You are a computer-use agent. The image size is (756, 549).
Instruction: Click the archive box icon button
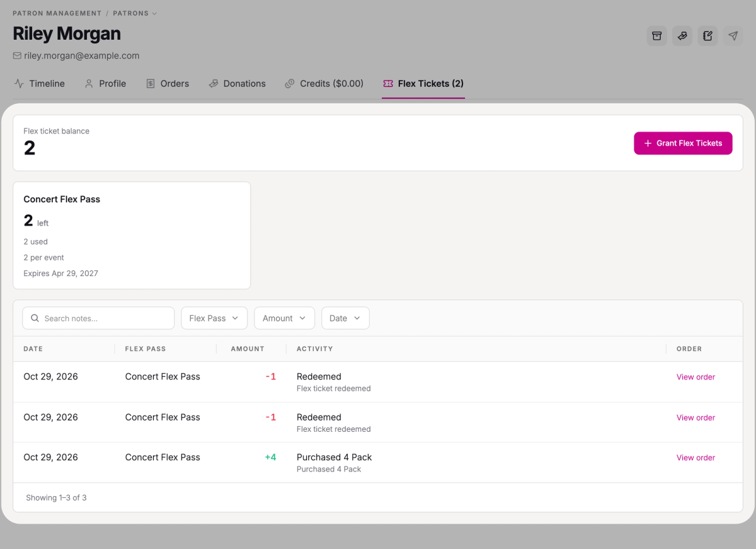pyautogui.click(x=657, y=36)
